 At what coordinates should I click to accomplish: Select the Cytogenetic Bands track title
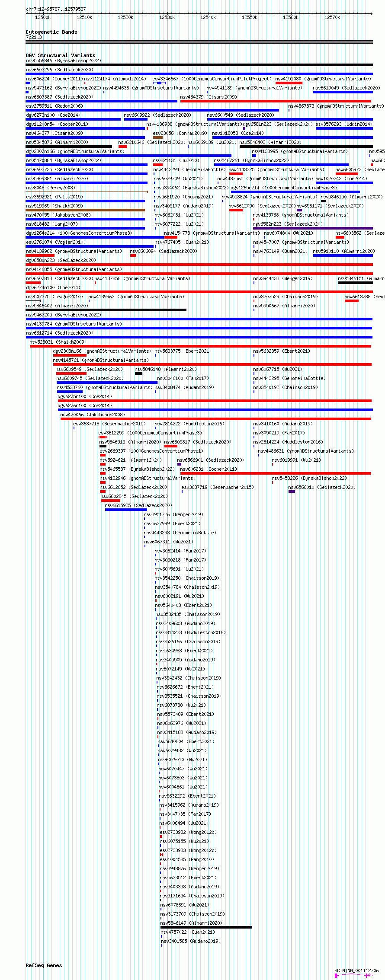click(51, 32)
